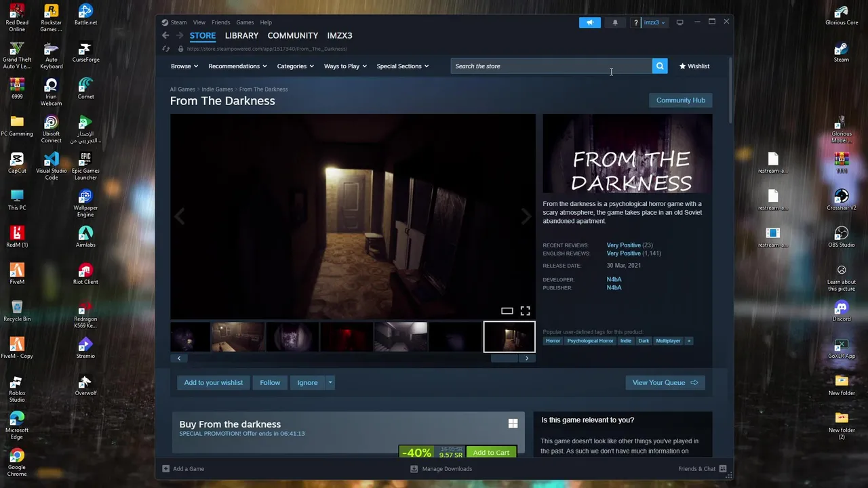The width and height of the screenshot is (868, 488).
Task: Click the thumbnail strip scrollbar handle
Action: pos(505,358)
